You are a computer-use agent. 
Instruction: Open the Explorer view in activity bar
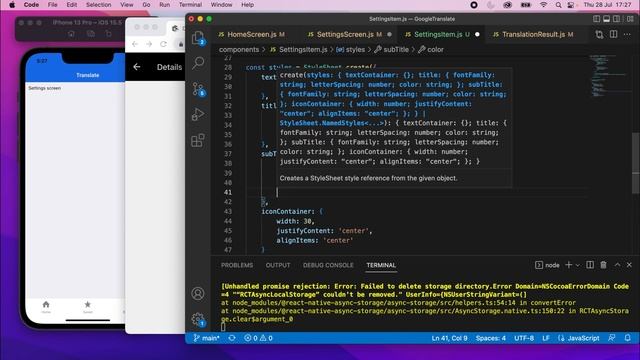click(x=198, y=38)
